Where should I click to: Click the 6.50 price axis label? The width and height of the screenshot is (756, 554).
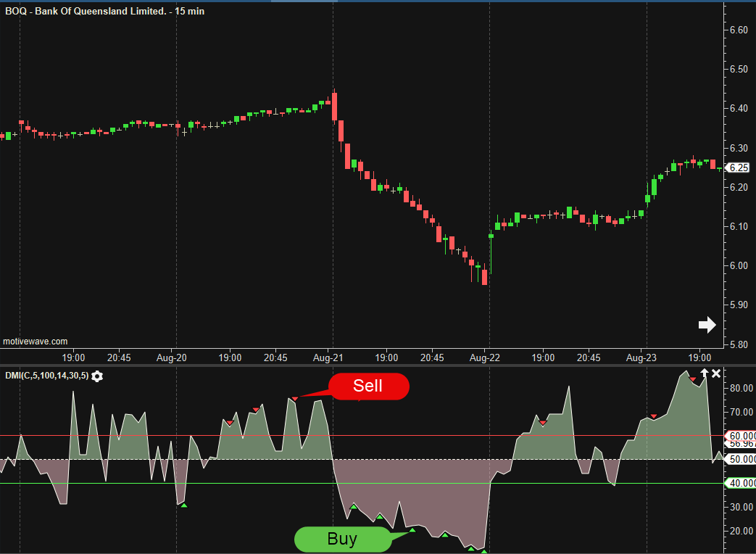[x=738, y=70]
